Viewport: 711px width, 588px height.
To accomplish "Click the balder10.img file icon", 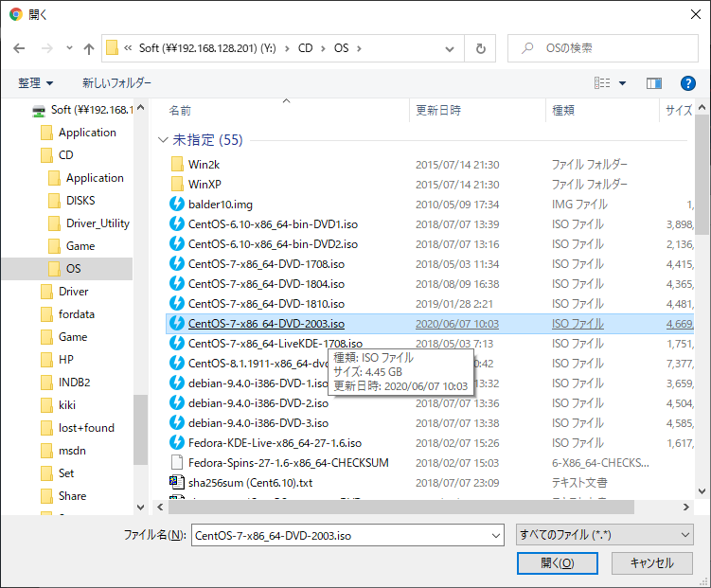I will coord(177,204).
